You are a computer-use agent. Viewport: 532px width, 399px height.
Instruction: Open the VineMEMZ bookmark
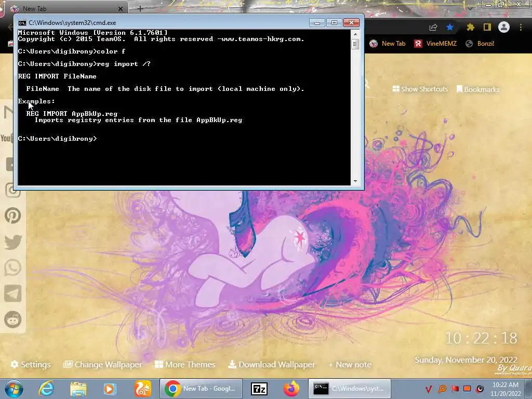tap(435, 44)
